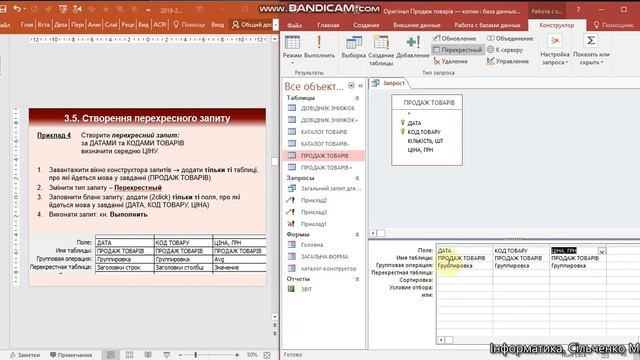
Task: Select the first КАТАЛОГ ТОВАРІВ table item
Action: (324, 132)
